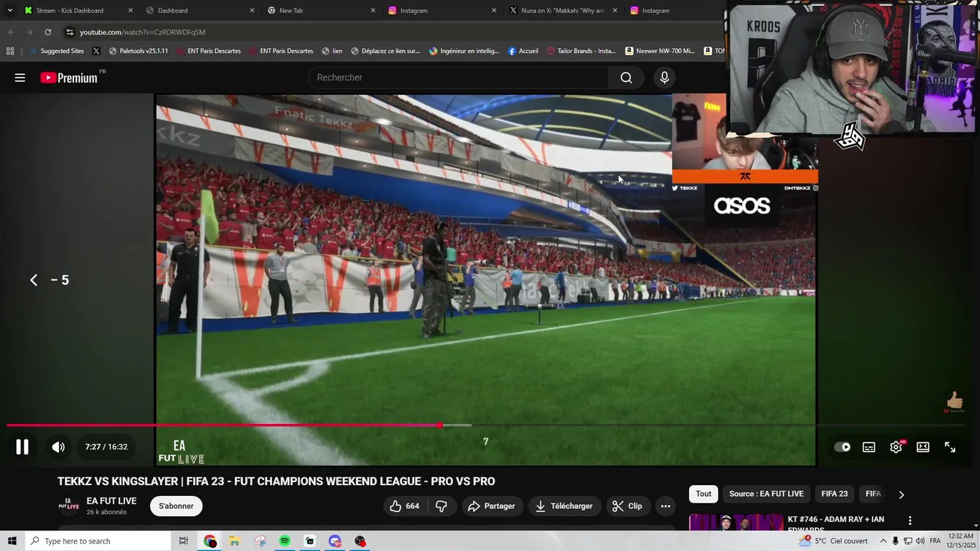Image resolution: width=980 pixels, height=551 pixels.
Task: Open the YouTube hamburger guide menu
Action: 20,77
